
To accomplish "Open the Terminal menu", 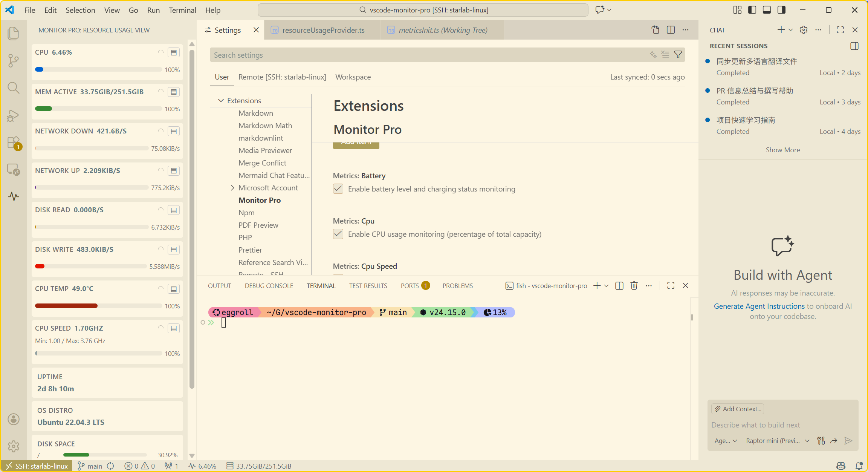I will tap(182, 10).
